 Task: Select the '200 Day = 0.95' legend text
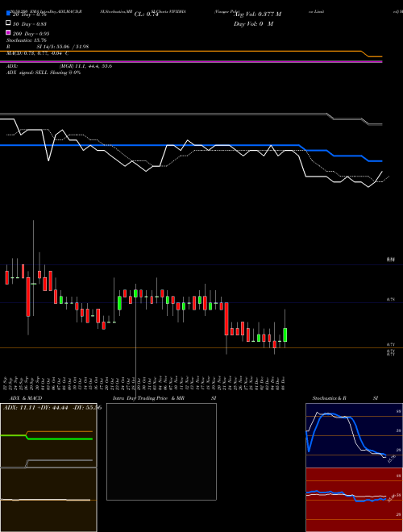click(31, 34)
